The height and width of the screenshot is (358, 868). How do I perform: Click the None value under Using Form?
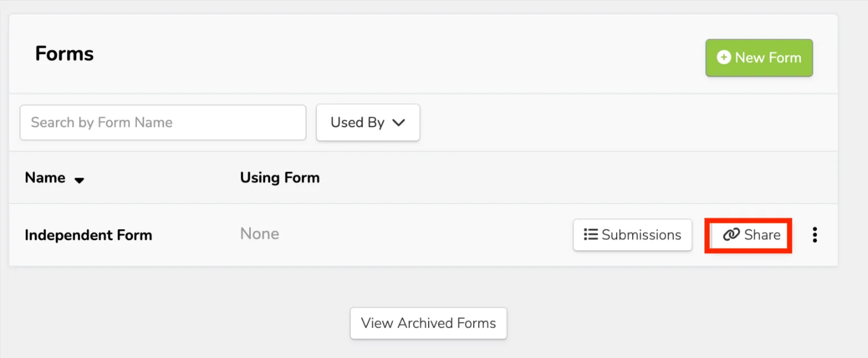260,234
